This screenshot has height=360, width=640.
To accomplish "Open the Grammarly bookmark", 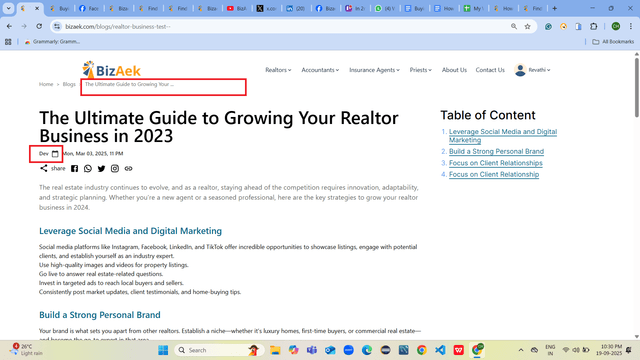I will (52, 42).
